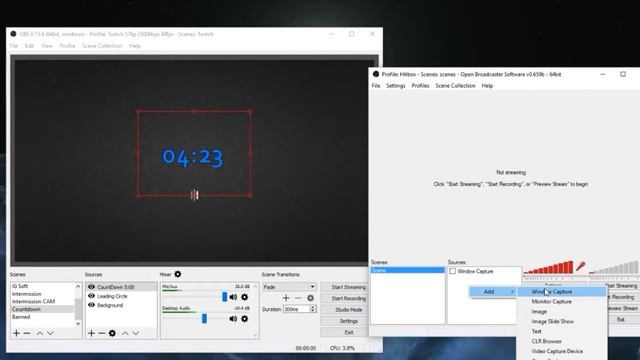Viewport: 640px width, 360px height.
Task: Click the Add context menu entry
Action: point(492,291)
